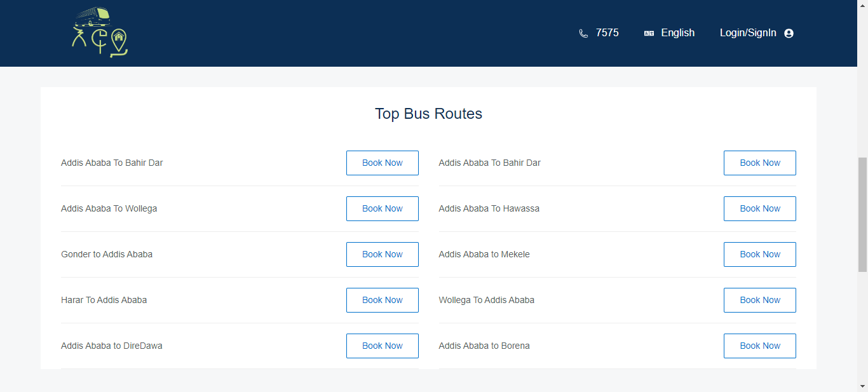Click the scrollbar down arrow
868x392 pixels.
click(862, 386)
